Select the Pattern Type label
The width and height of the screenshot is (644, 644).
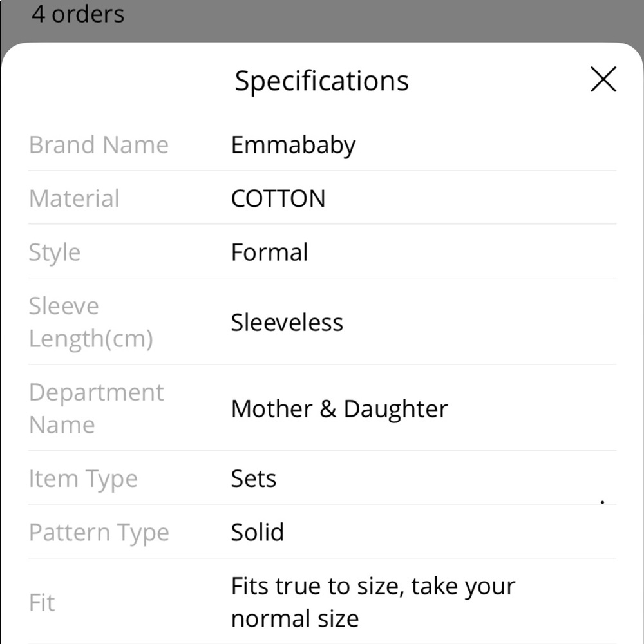click(99, 533)
